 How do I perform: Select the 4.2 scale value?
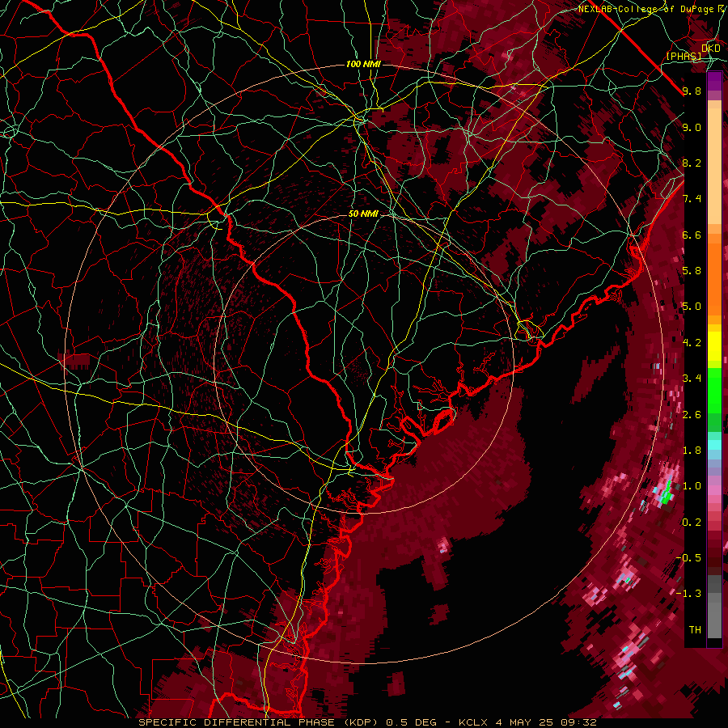tap(692, 343)
